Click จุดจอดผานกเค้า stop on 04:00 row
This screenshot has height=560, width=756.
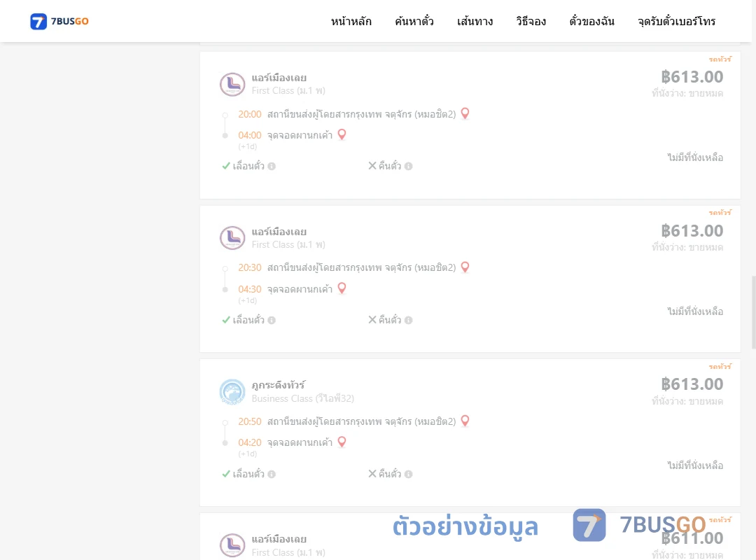(x=300, y=136)
